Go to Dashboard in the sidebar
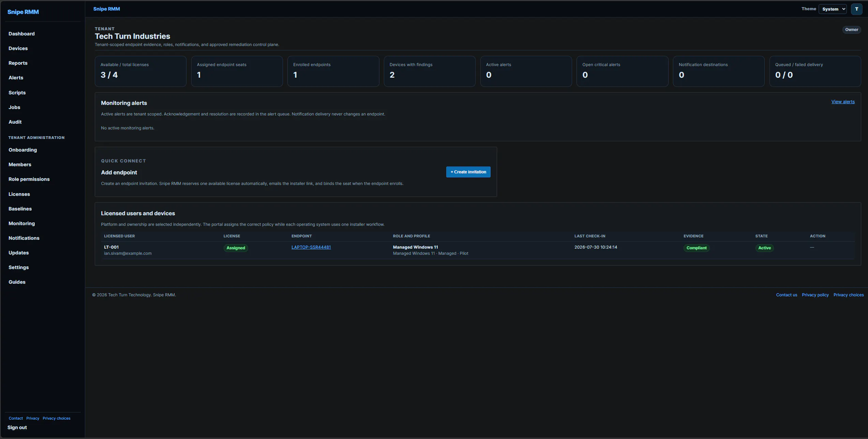Viewport: 868px width, 439px height. [21, 34]
